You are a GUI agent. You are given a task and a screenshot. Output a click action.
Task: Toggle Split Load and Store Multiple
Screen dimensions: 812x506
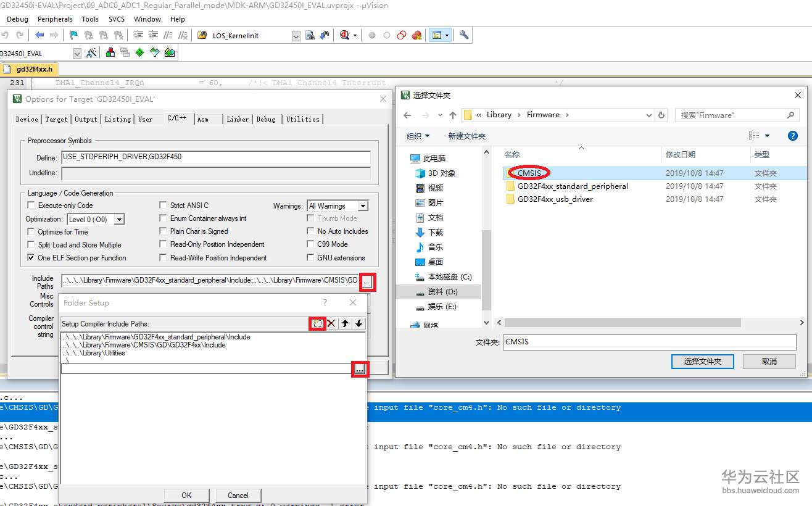(31, 245)
